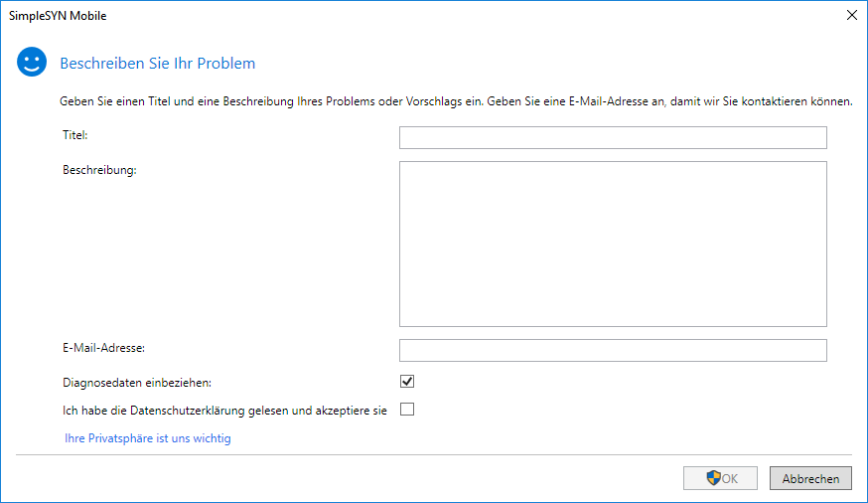Click the Abbrechen button
The height and width of the screenshot is (503, 868).
810,478
